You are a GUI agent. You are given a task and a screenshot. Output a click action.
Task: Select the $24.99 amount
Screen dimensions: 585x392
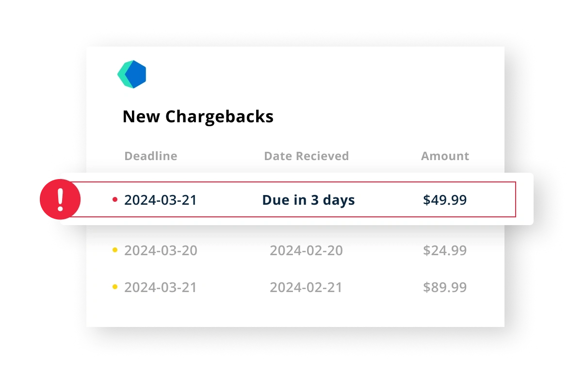click(x=445, y=251)
